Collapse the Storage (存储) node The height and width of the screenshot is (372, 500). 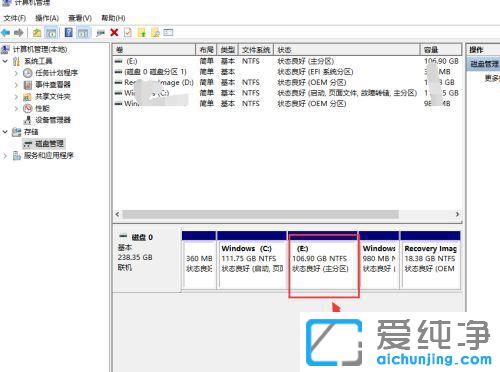(5, 132)
